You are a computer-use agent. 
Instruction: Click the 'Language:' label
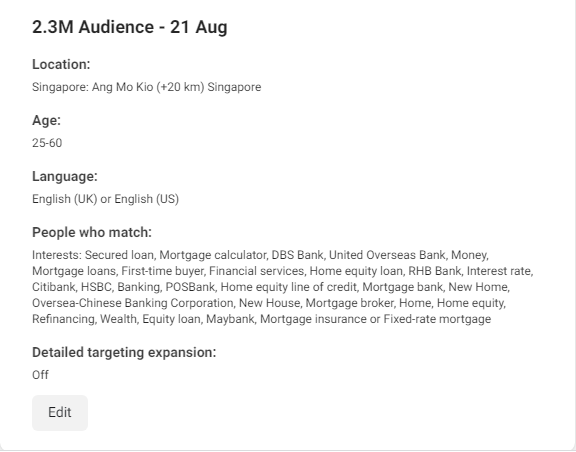click(x=65, y=176)
